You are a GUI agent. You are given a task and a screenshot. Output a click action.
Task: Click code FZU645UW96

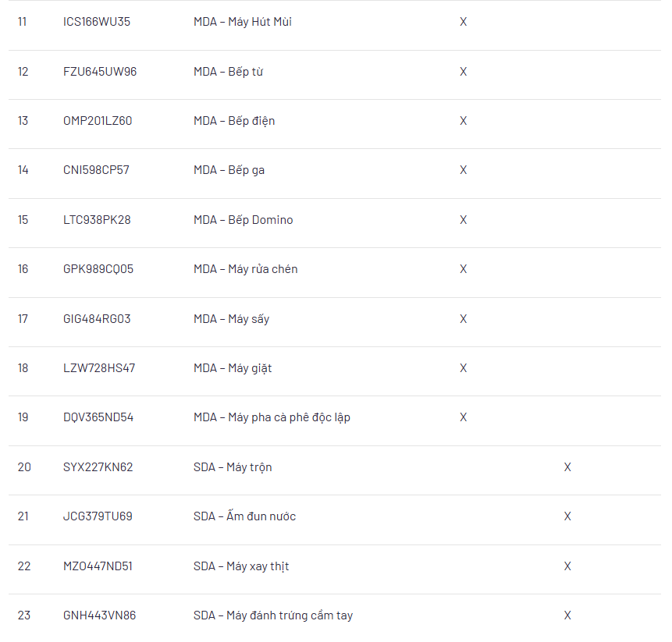100,72
